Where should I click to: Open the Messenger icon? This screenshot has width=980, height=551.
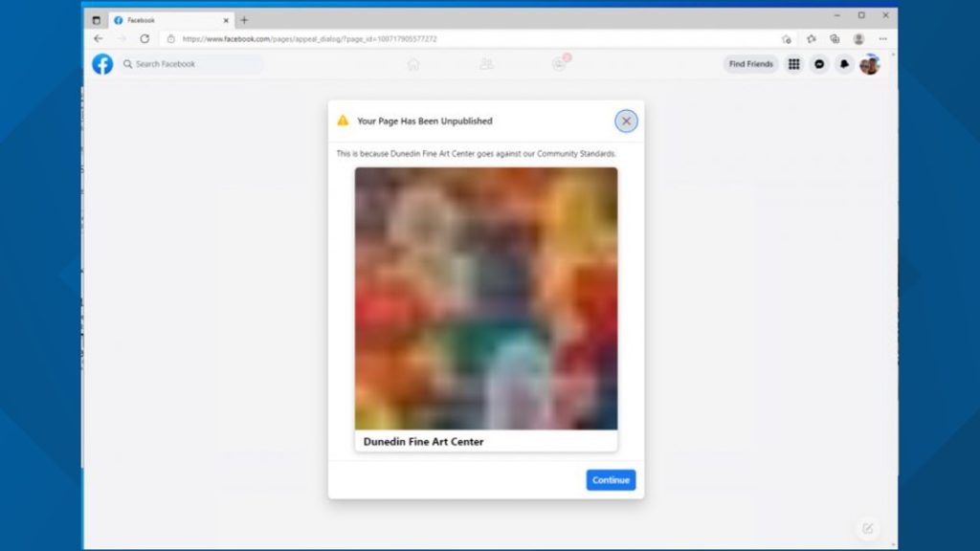(819, 64)
